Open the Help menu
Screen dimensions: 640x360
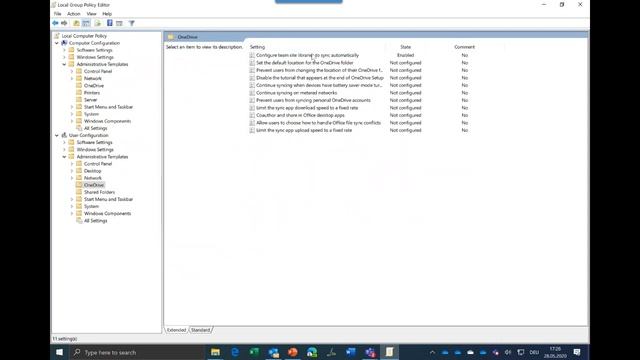[x=107, y=14]
